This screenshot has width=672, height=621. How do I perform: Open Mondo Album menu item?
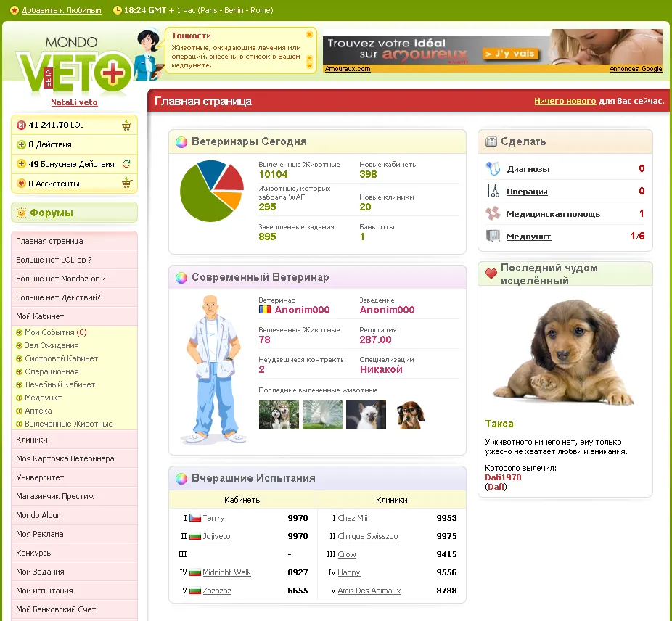(74, 515)
